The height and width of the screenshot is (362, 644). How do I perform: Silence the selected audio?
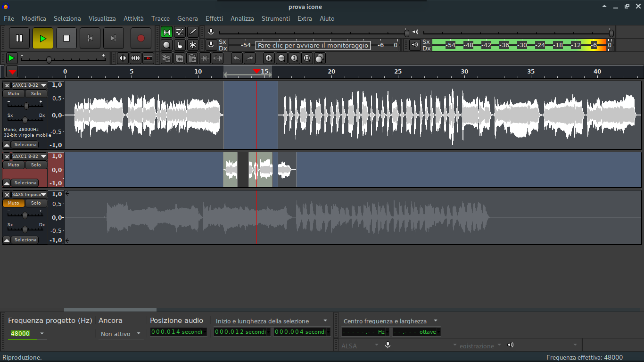coord(217,58)
